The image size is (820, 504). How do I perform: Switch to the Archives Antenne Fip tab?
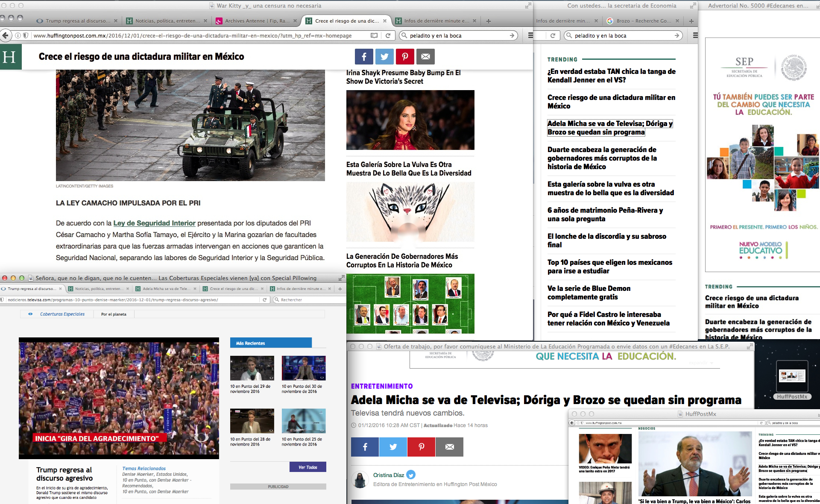coord(256,21)
